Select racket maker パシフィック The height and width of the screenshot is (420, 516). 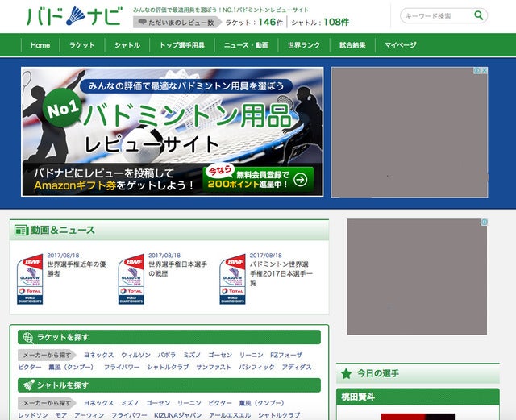pyautogui.click(x=256, y=367)
